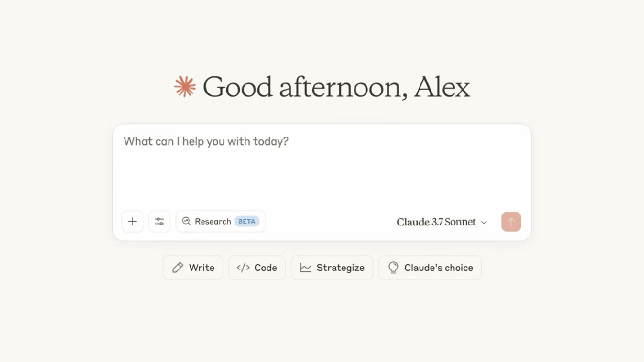Select the Code suggestion chip
Image resolution: width=644 pixels, height=362 pixels.
coord(257,268)
